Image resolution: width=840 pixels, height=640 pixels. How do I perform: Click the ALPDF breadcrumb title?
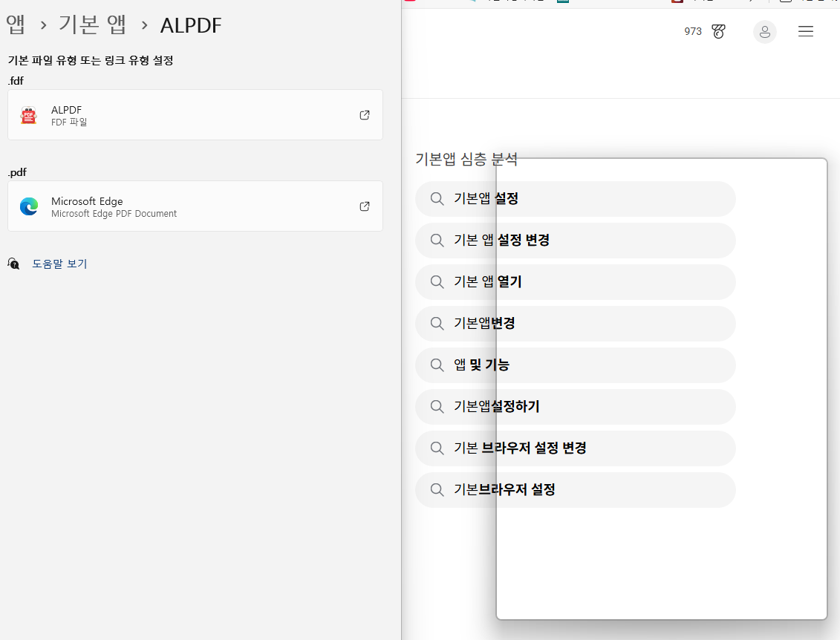191,25
